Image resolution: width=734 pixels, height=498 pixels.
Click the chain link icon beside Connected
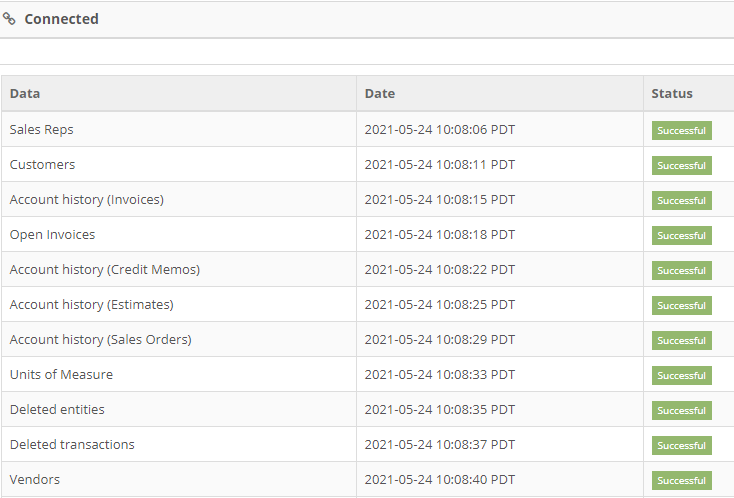click(9, 19)
